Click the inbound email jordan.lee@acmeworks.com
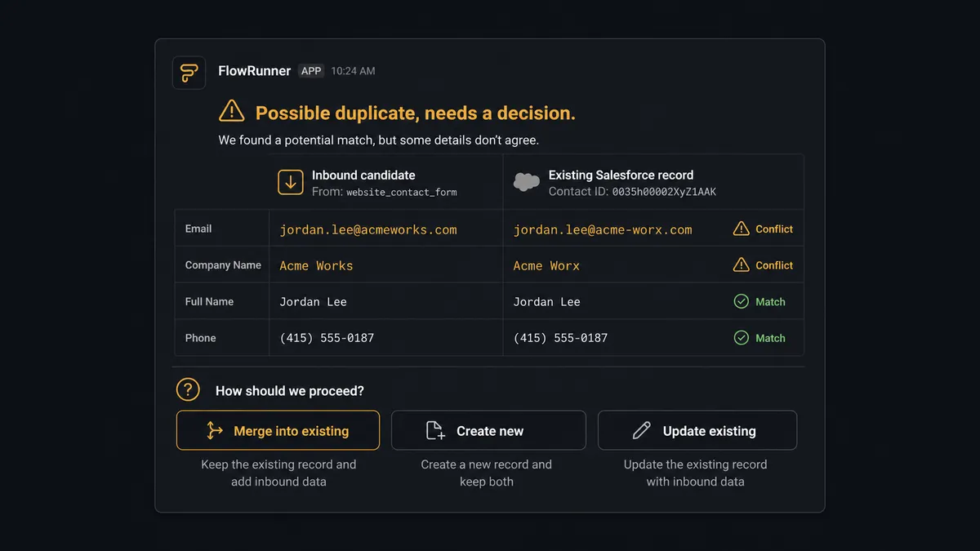The width and height of the screenshot is (980, 551). click(368, 229)
